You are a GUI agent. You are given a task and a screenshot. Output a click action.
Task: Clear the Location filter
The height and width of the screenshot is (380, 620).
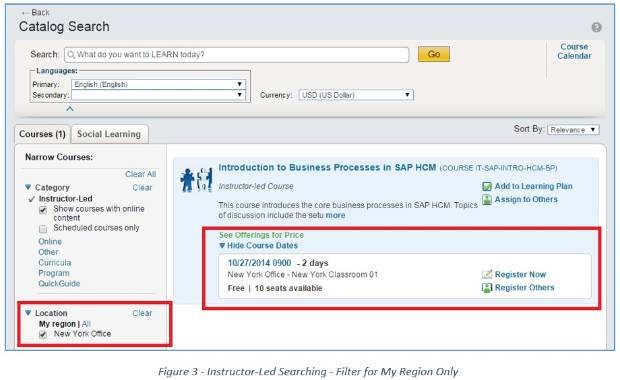pyautogui.click(x=142, y=313)
